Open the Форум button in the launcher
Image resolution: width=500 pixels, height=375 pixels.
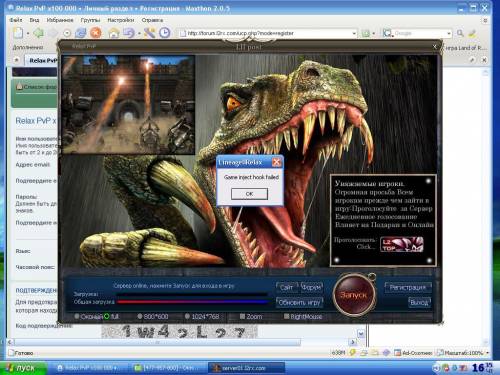311,287
